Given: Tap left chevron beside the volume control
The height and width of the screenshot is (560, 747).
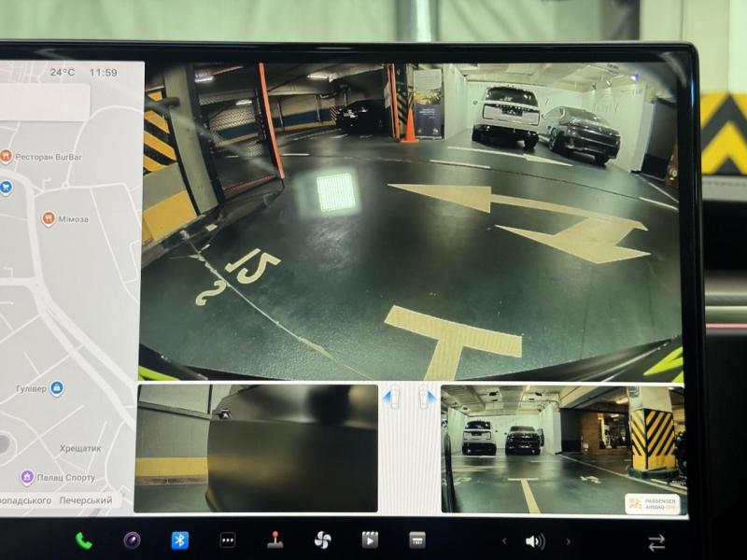Looking at the screenshot, I should [x=504, y=539].
